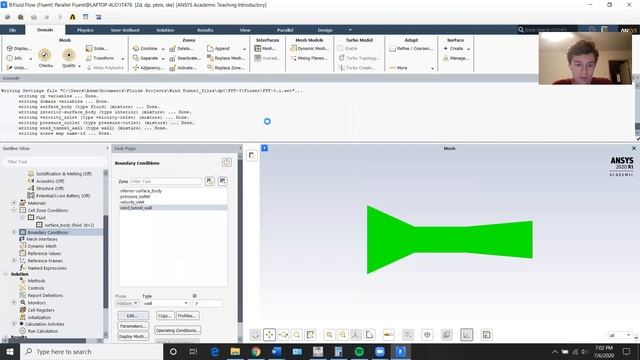Click the Outline View filter text field

(55, 162)
